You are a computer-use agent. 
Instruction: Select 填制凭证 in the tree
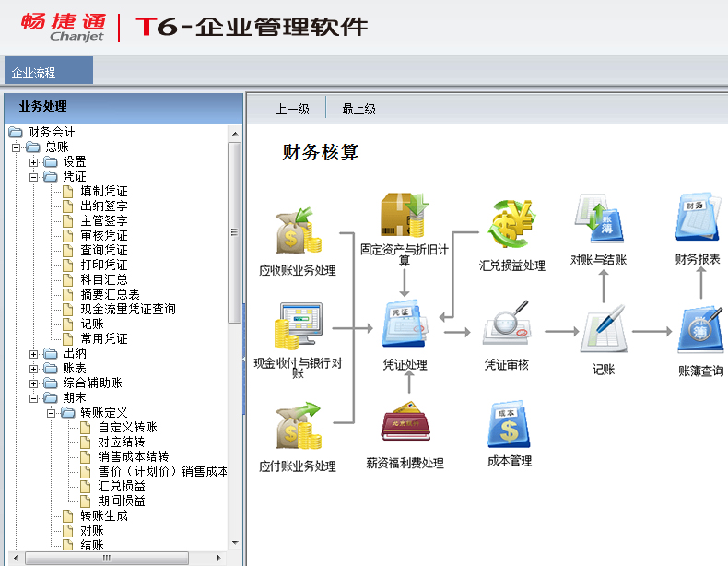[x=103, y=192]
